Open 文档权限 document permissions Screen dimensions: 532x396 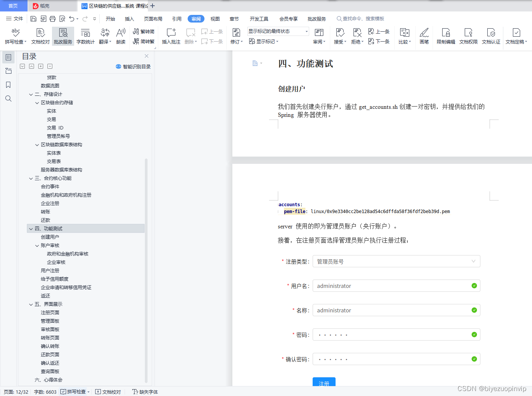pyautogui.click(x=469, y=36)
